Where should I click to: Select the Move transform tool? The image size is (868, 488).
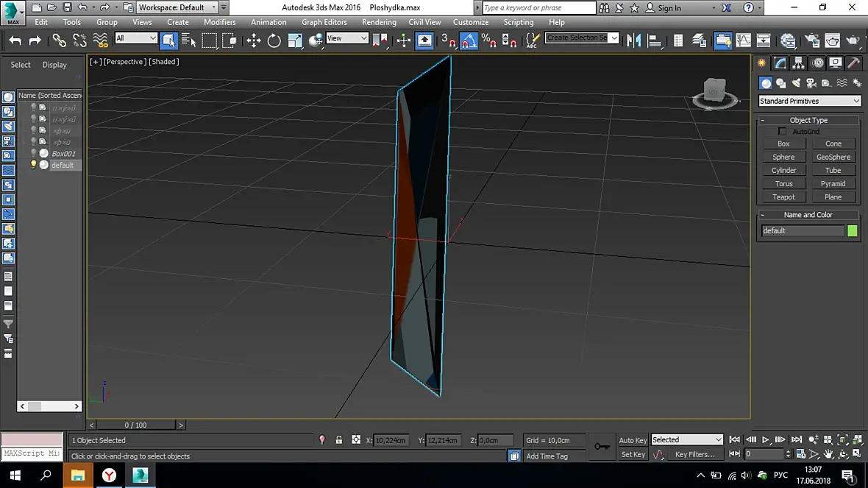[x=254, y=40]
